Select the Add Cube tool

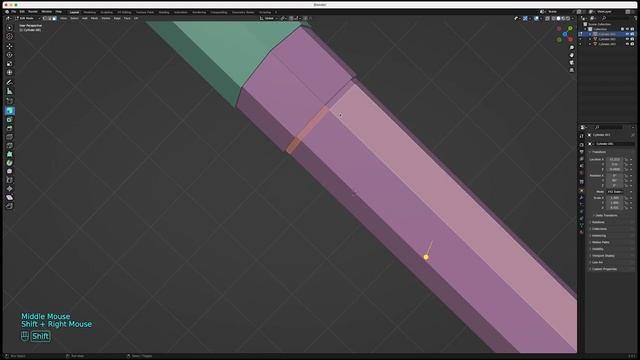coord(9,101)
